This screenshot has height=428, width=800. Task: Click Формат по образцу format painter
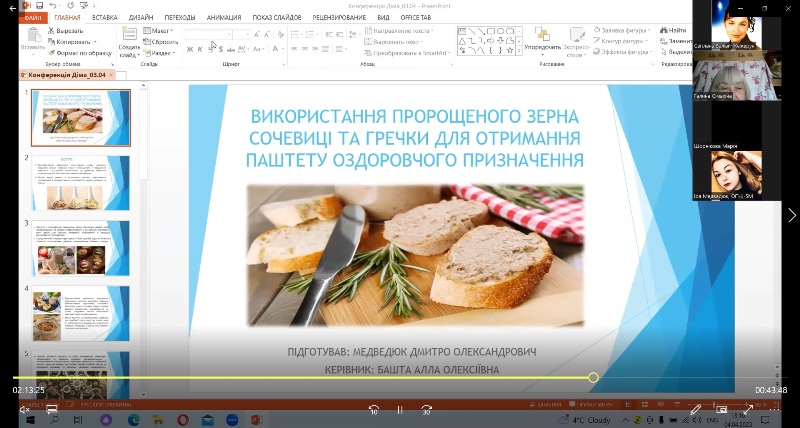(80, 53)
